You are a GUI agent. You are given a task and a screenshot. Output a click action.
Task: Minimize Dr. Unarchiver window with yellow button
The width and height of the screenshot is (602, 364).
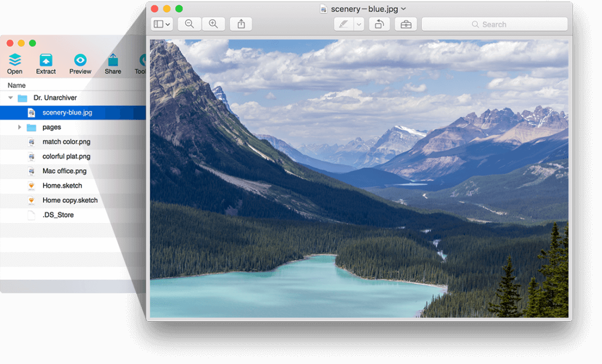coord(21,43)
